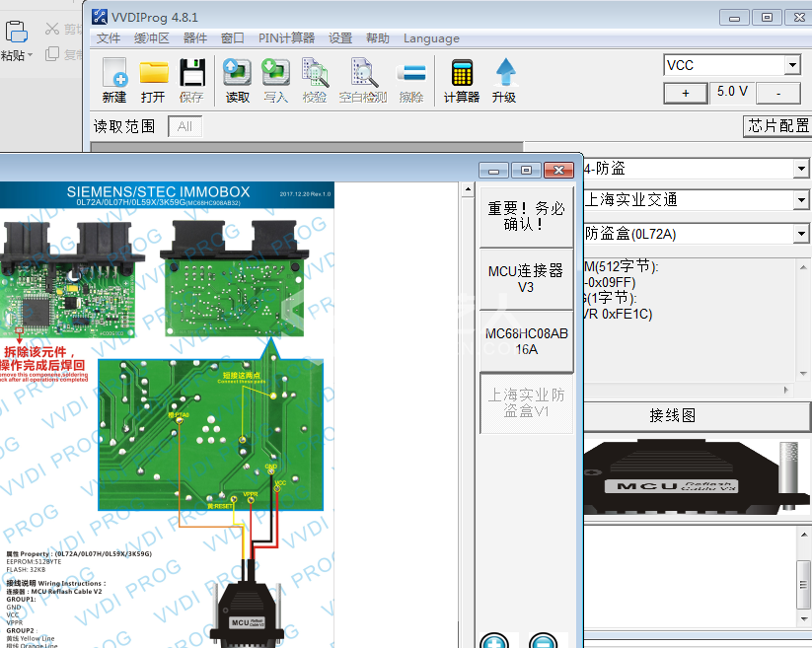Minimize the wiring diagram window

[x=494, y=170]
